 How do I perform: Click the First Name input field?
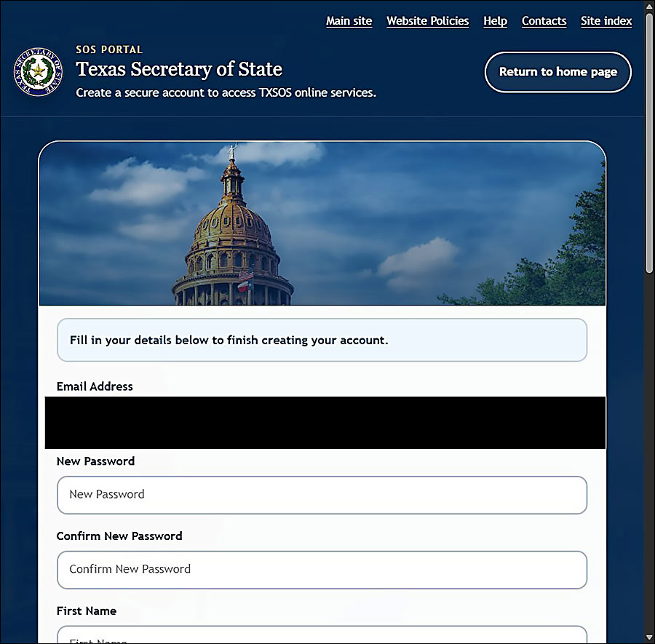point(322,635)
